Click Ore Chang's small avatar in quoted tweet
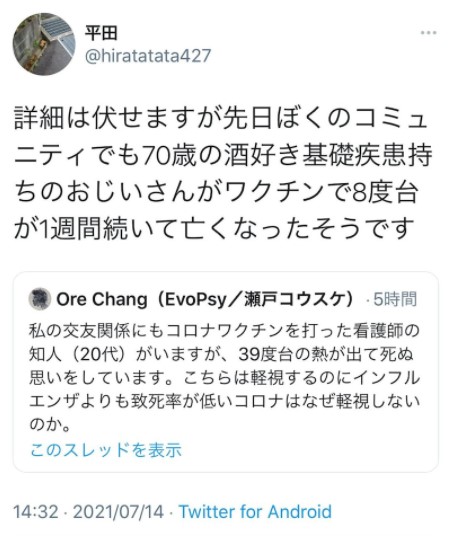 [x=40, y=299]
